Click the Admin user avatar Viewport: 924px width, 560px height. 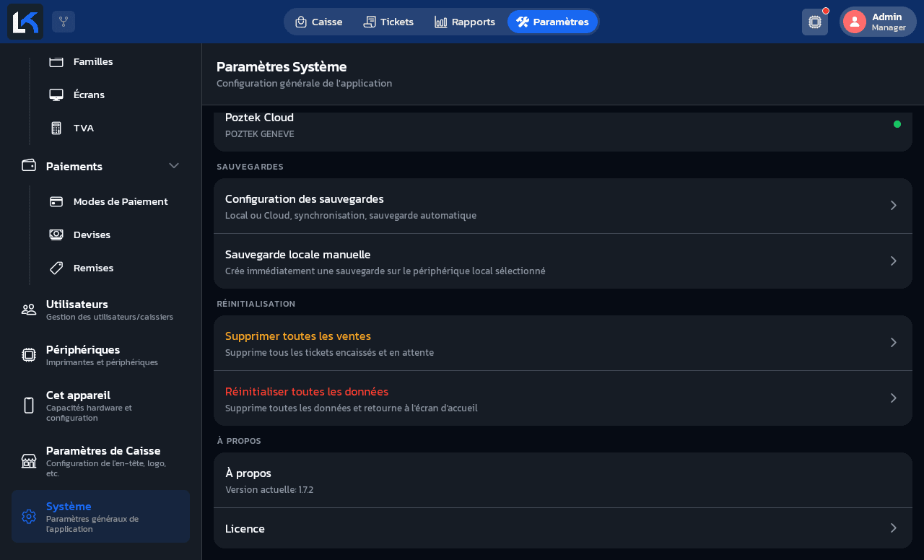(855, 22)
